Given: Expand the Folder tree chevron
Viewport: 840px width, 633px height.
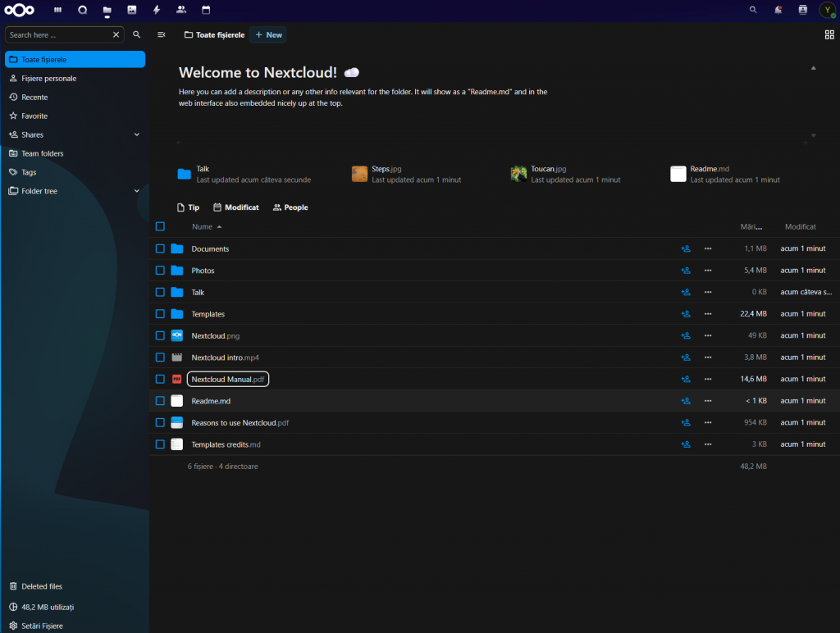Looking at the screenshot, I should [137, 191].
